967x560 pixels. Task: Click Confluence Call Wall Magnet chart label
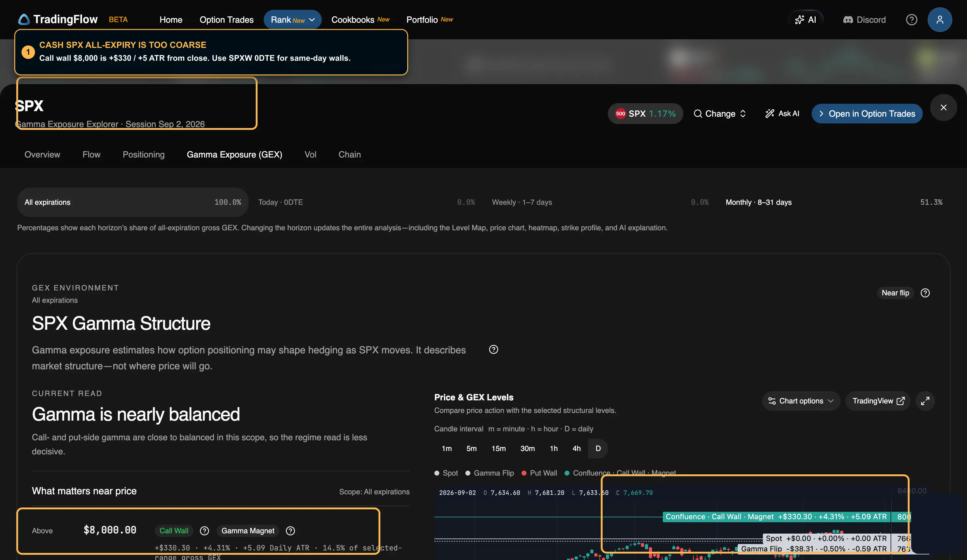click(x=776, y=517)
